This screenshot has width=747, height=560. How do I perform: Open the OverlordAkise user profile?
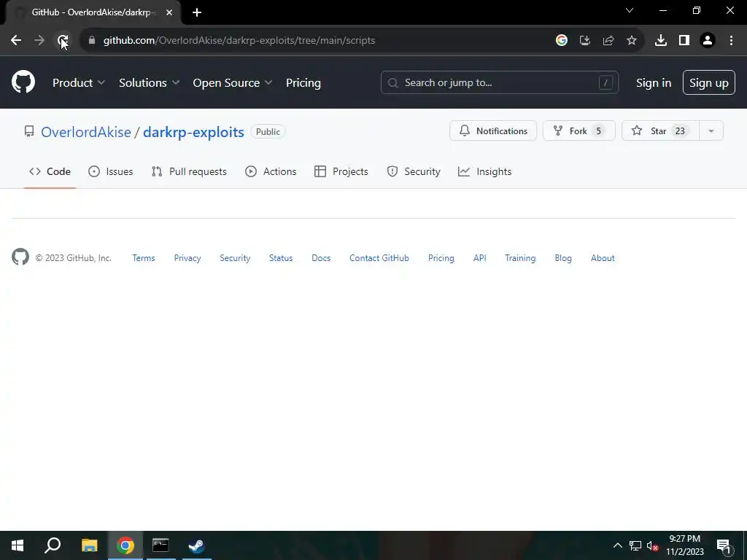coord(86,132)
